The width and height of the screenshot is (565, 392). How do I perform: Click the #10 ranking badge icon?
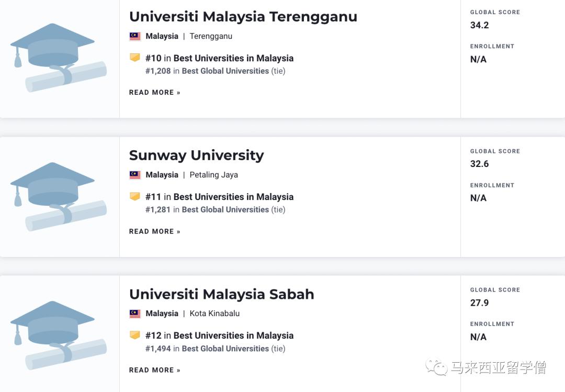click(x=135, y=58)
